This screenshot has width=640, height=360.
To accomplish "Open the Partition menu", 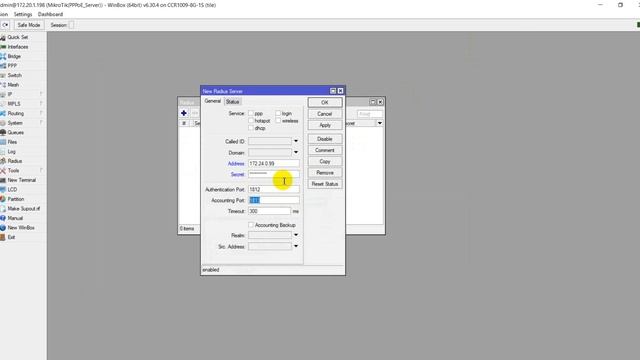I will 16,199.
